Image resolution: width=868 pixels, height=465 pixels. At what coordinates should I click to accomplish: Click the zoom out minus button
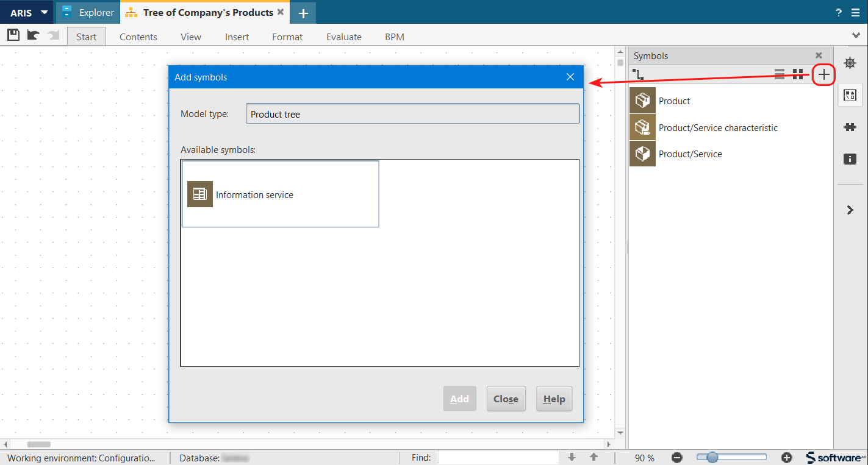(x=677, y=458)
